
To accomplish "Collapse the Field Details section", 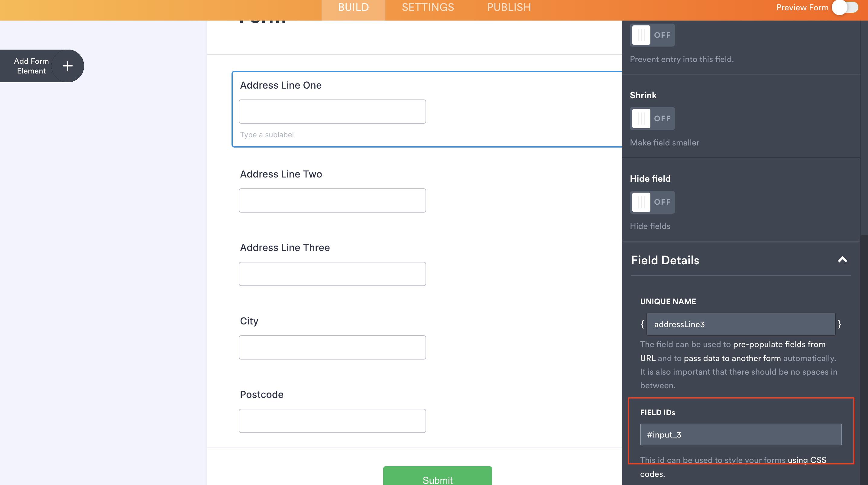I will [843, 259].
